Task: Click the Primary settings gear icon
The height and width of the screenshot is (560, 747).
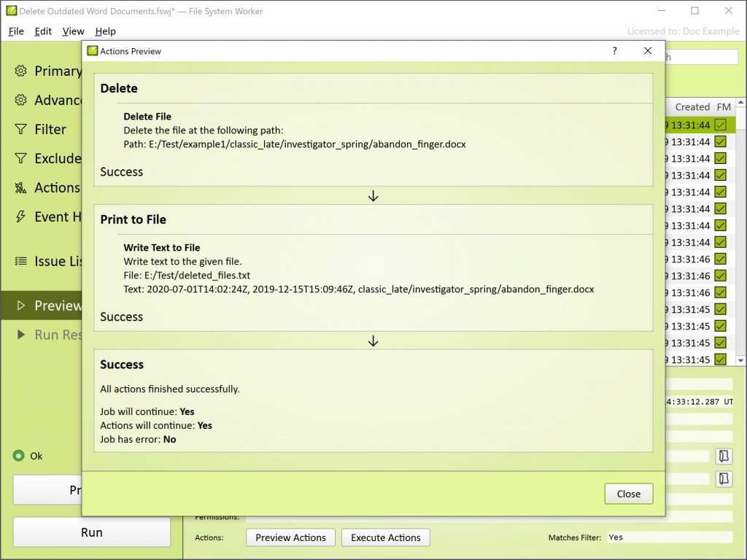Action: [20, 71]
